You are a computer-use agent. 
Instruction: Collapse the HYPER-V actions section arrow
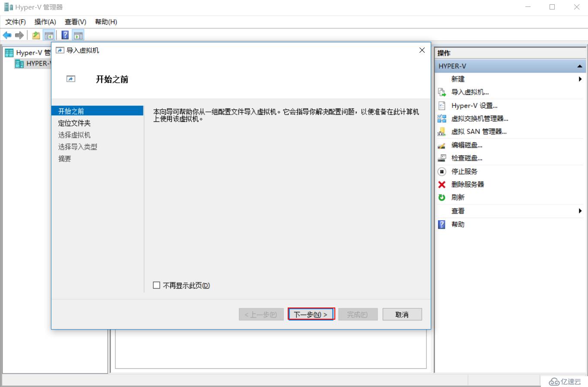point(579,67)
